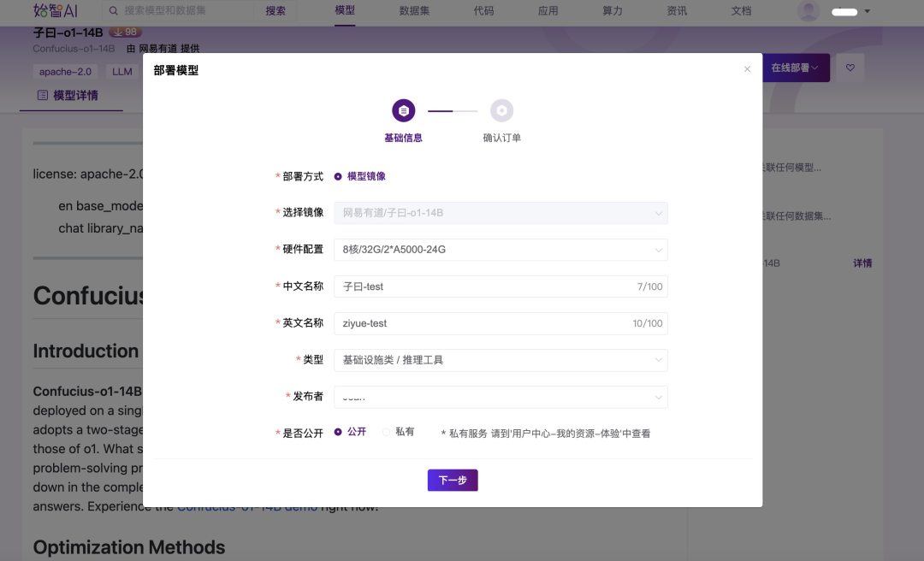Click the download count badge 98

(126, 32)
